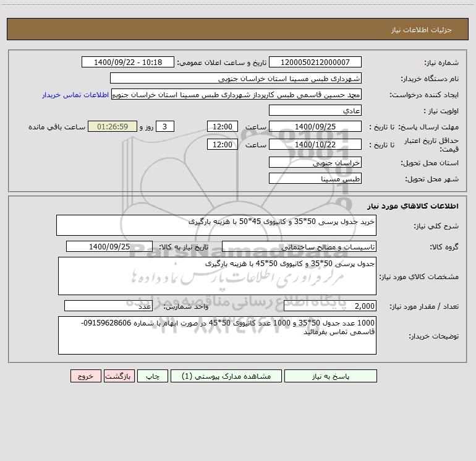Click the label شرح کلی نیاز
The height and width of the screenshot is (461, 476).
[436, 226]
